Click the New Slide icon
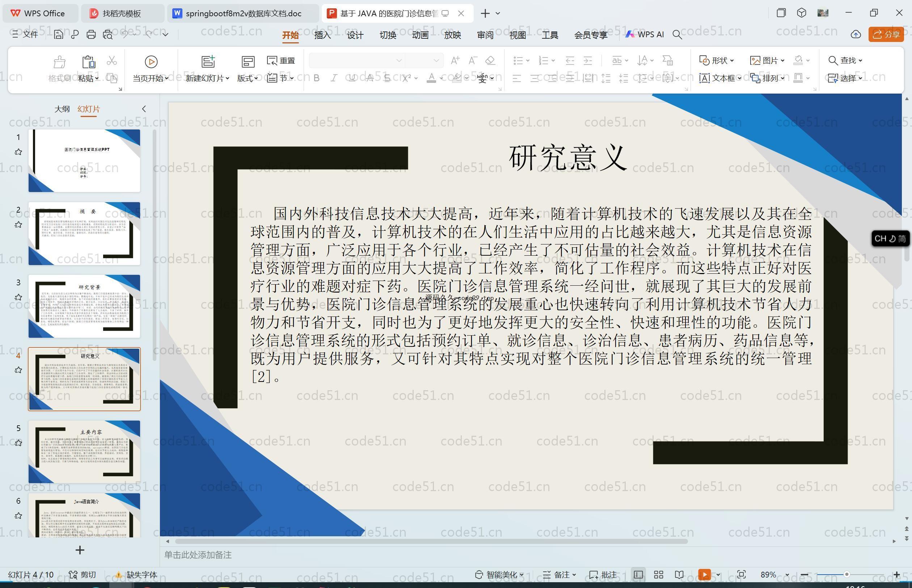Image resolution: width=912 pixels, height=588 pixels. tap(208, 62)
